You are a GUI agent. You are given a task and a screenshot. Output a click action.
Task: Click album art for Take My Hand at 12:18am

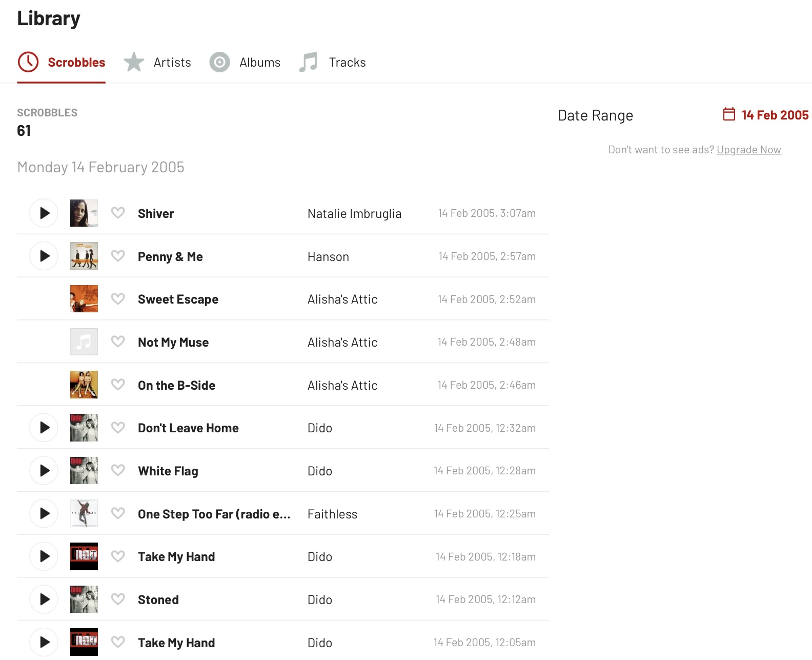(x=84, y=556)
